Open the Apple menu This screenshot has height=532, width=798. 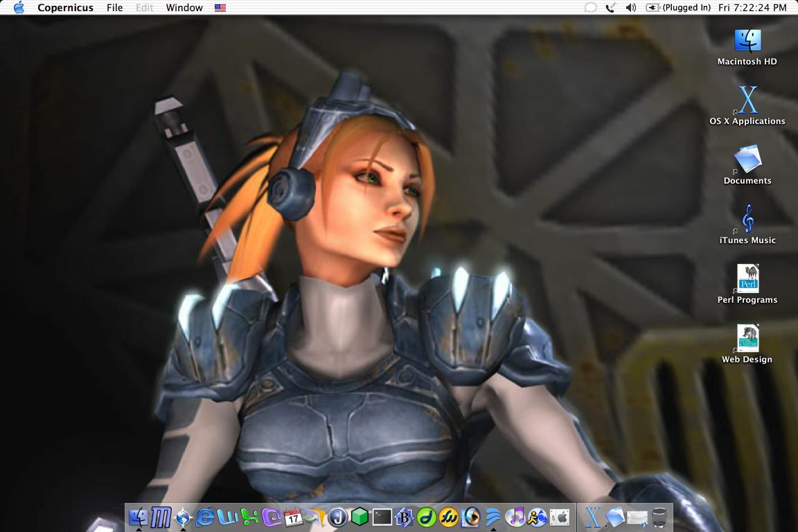click(x=19, y=7)
